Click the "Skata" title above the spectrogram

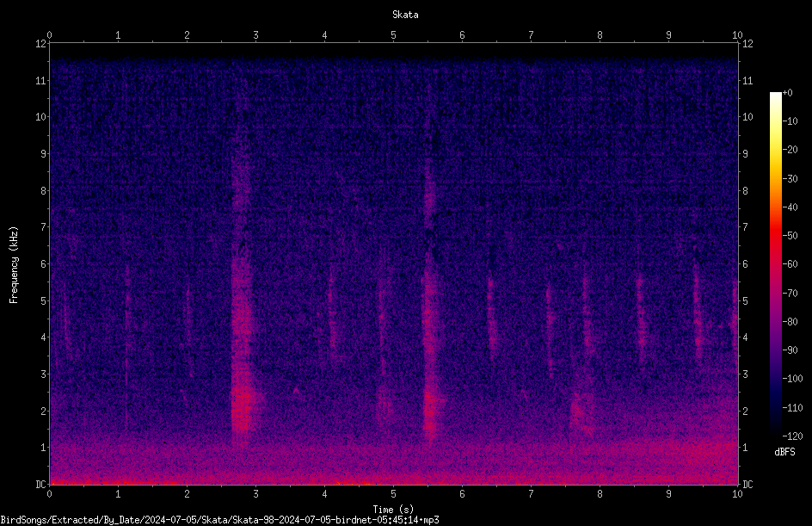click(x=405, y=15)
